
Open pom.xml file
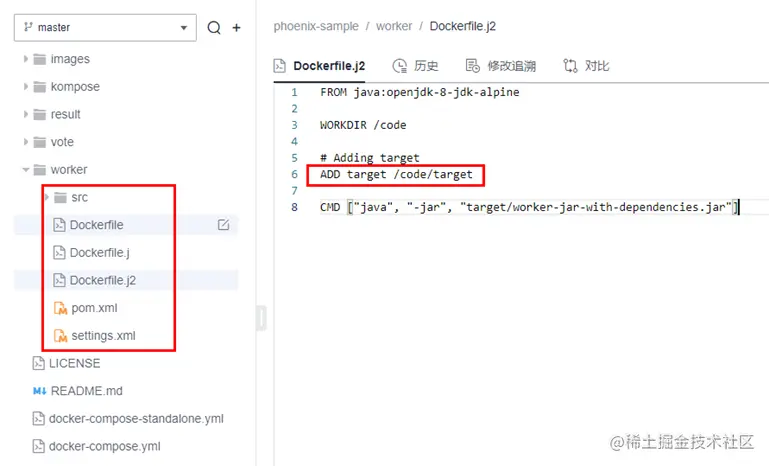pos(94,308)
